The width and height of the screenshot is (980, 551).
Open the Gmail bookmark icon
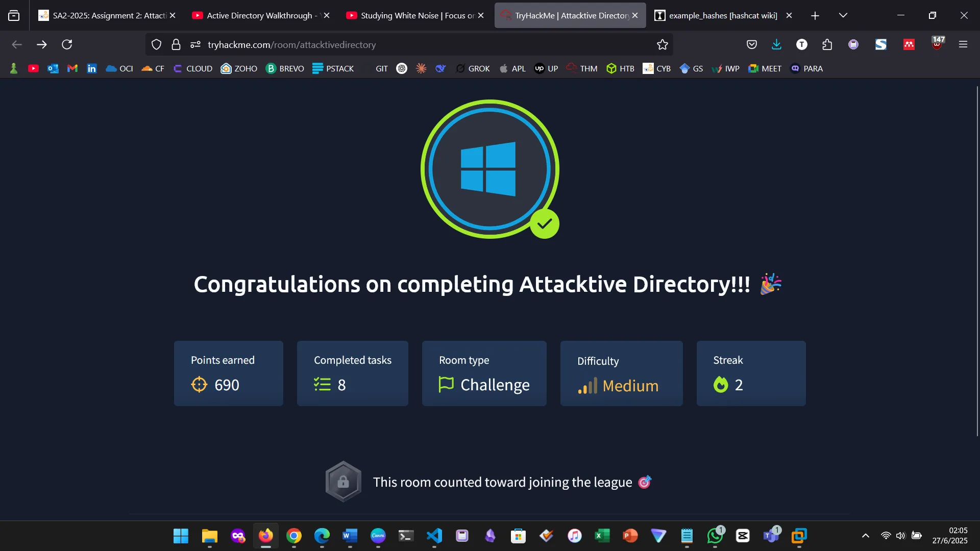[x=71, y=68]
